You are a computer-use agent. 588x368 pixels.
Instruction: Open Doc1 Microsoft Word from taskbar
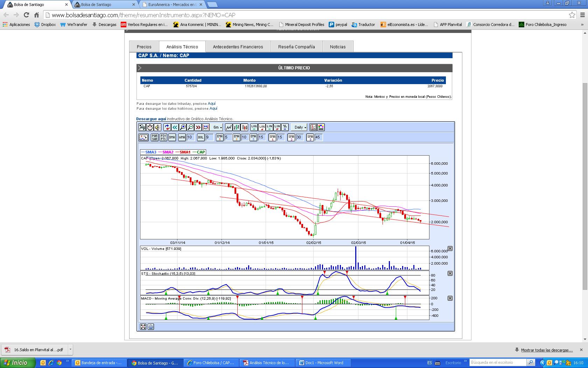(x=324, y=363)
